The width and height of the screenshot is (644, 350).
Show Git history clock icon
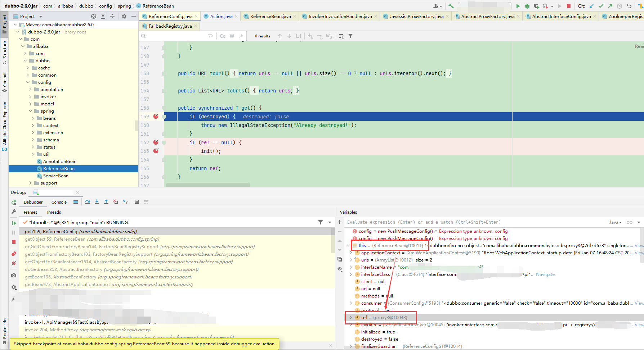pyautogui.click(x=620, y=6)
